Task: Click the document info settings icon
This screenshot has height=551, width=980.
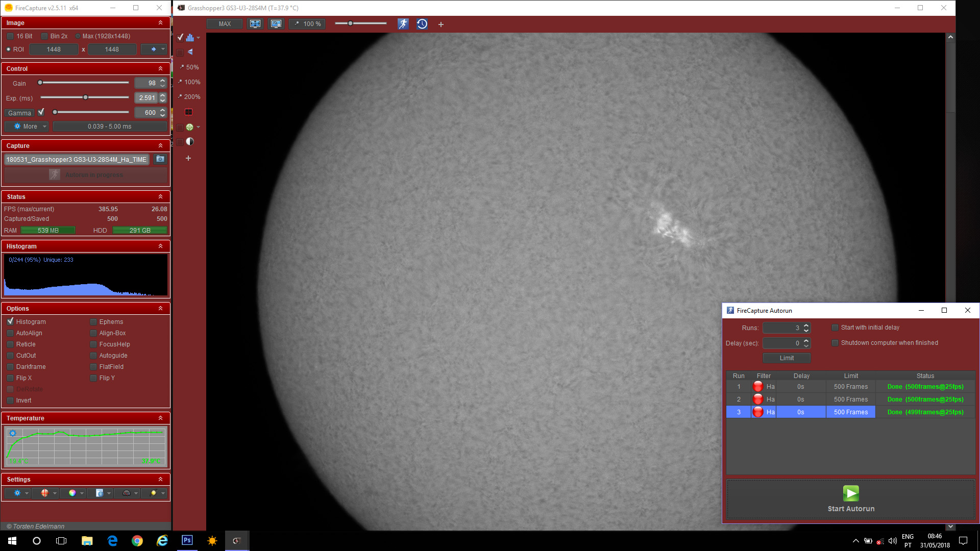Action: tap(100, 493)
